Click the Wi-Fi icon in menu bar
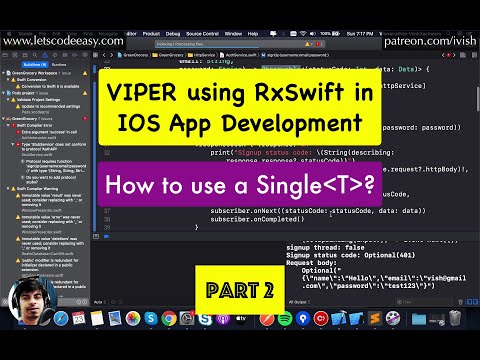 (303, 34)
